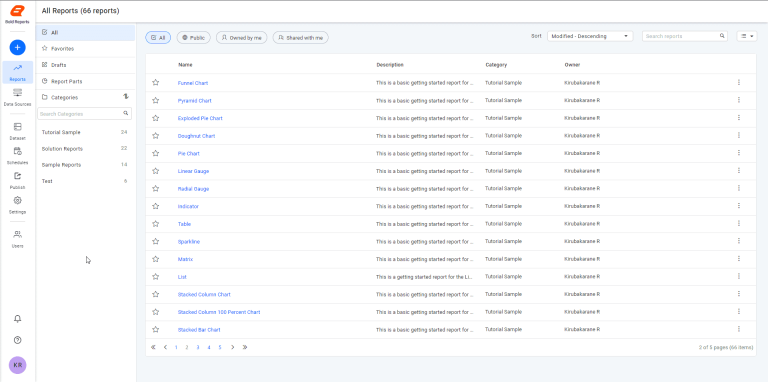The width and height of the screenshot is (768, 382).
Task: Mark Exploded Pie Chart as favorite
Action: point(156,118)
